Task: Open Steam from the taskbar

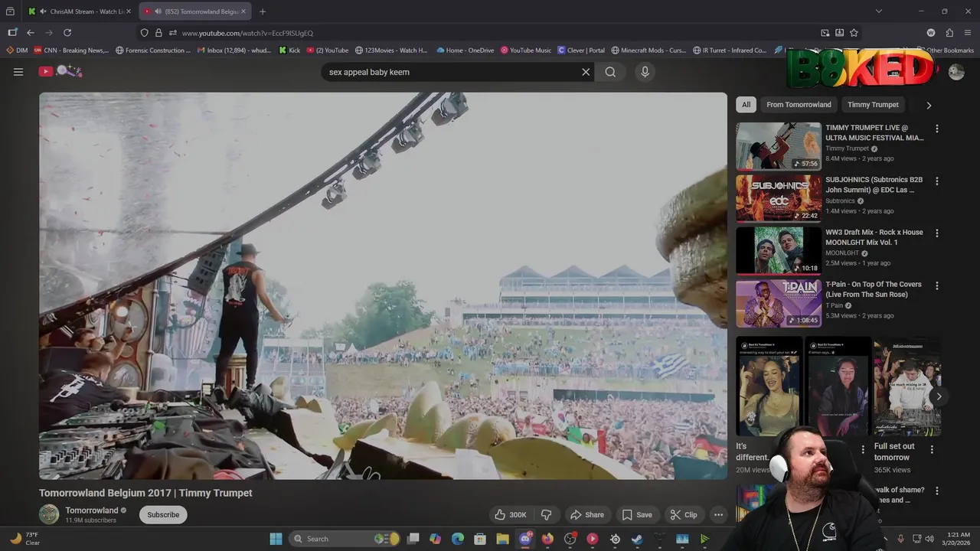Action: [x=637, y=539]
